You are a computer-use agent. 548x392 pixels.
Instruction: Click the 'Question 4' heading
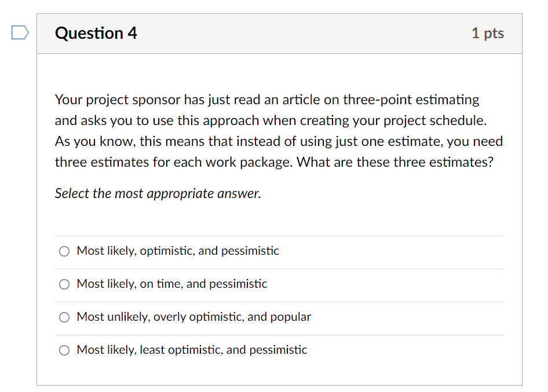coord(96,34)
